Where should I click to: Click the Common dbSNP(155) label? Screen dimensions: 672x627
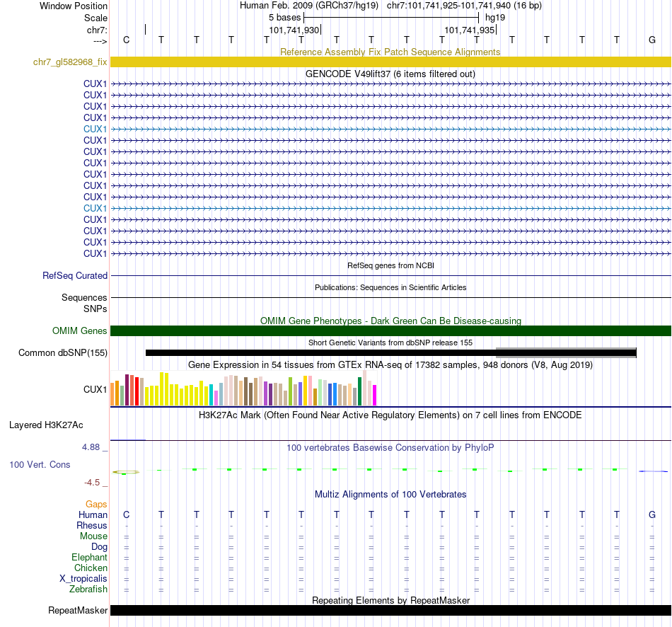(62, 352)
